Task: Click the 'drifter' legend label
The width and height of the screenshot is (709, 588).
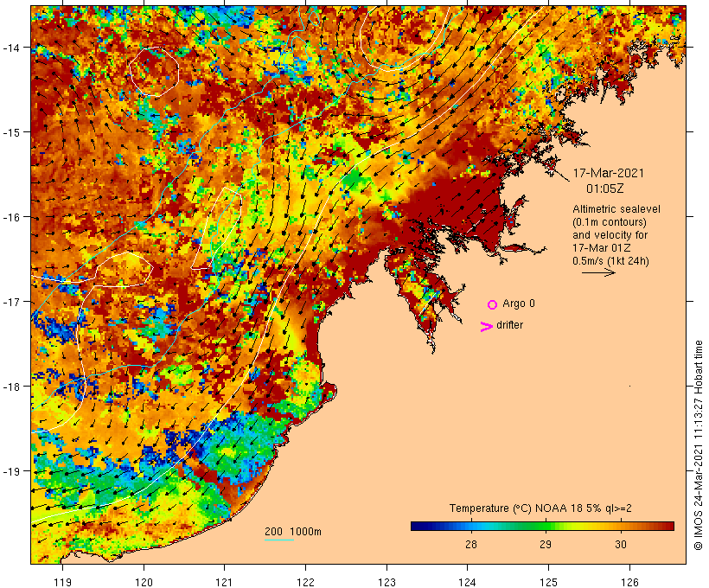Action: coord(509,325)
